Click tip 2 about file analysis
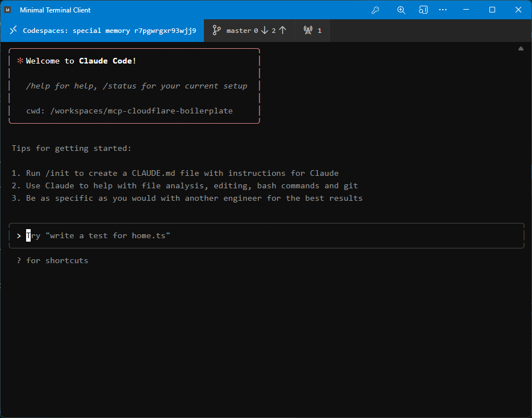Image resolution: width=532 pixels, height=418 pixels. coord(185,186)
